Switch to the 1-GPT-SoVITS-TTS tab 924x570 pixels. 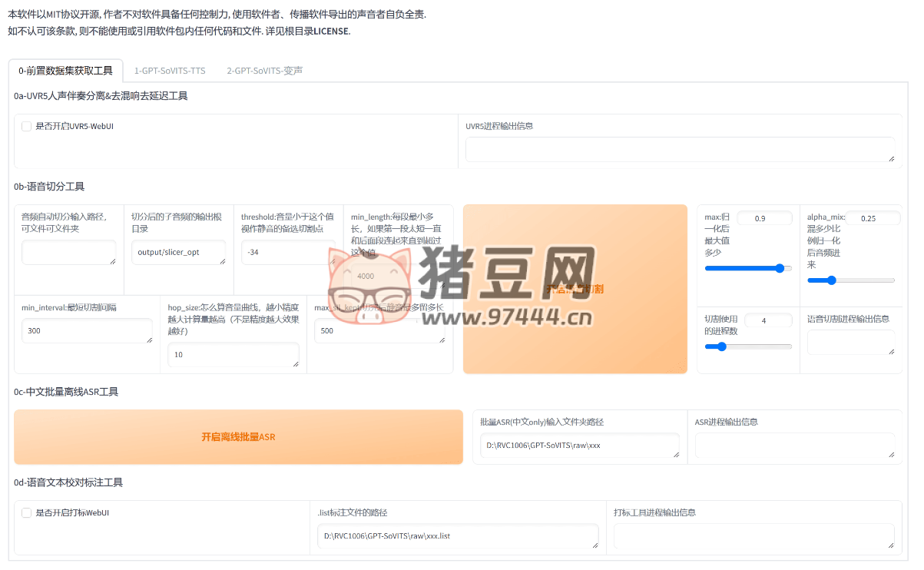[x=170, y=71]
